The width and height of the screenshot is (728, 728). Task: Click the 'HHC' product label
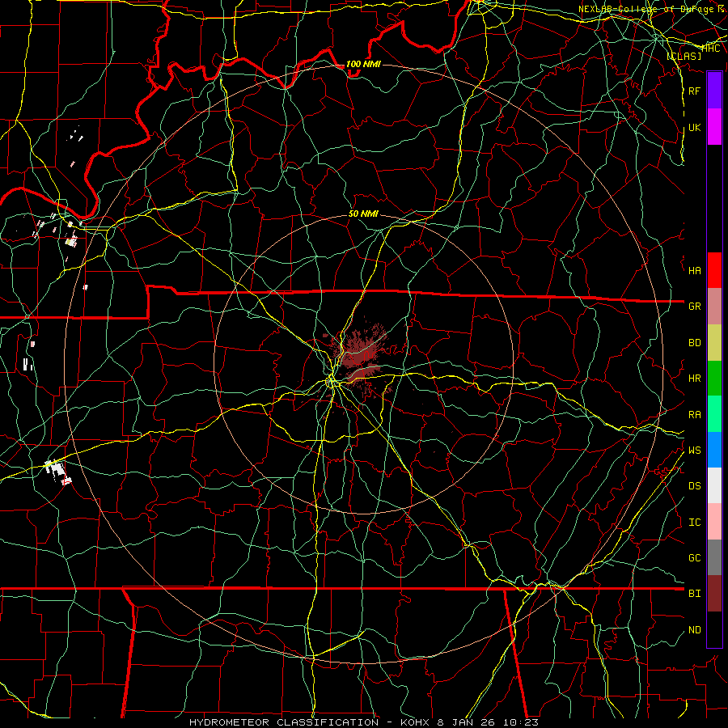tap(711, 49)
